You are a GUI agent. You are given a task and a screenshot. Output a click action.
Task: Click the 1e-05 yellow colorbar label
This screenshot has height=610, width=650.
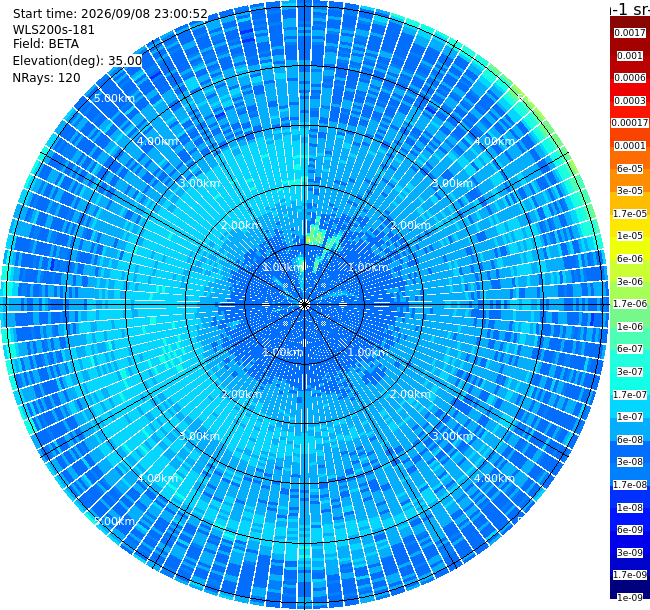tap(630, 236)
